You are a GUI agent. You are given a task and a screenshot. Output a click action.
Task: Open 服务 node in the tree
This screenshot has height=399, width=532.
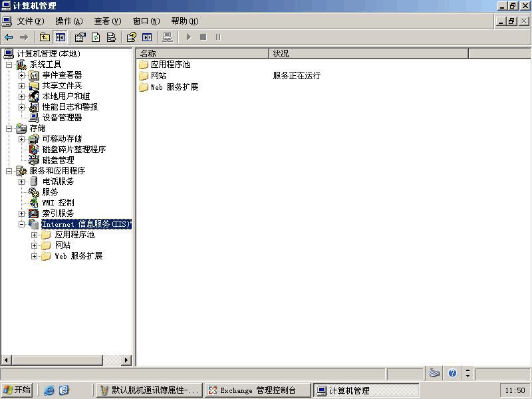click(x=50, y=192)
